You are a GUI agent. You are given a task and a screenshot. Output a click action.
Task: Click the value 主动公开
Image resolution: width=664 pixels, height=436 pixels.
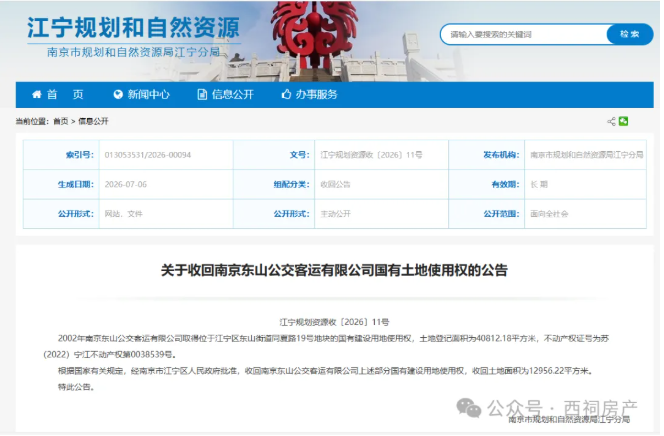pyautogui.click(x=335, y=214)
